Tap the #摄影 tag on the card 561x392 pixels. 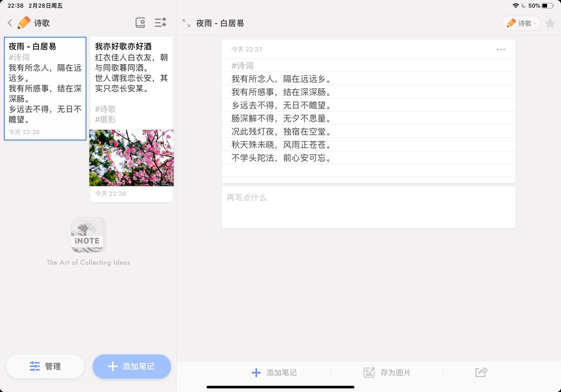[105, 119]
